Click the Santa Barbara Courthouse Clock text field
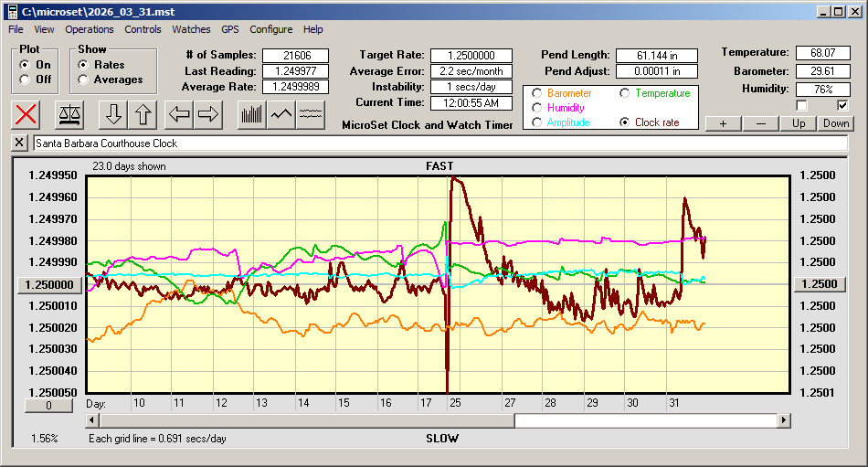 click(x=439, y=143)
